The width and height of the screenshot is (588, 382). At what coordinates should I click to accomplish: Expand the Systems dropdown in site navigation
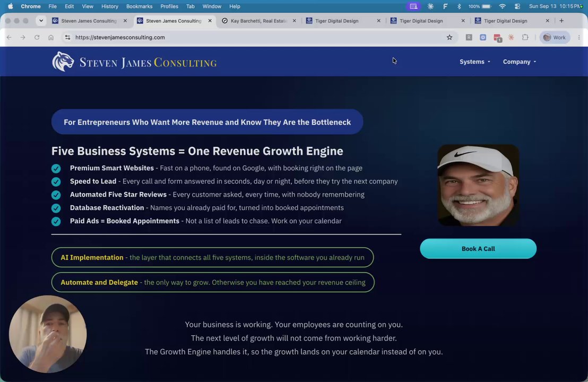tap(475, 62)
